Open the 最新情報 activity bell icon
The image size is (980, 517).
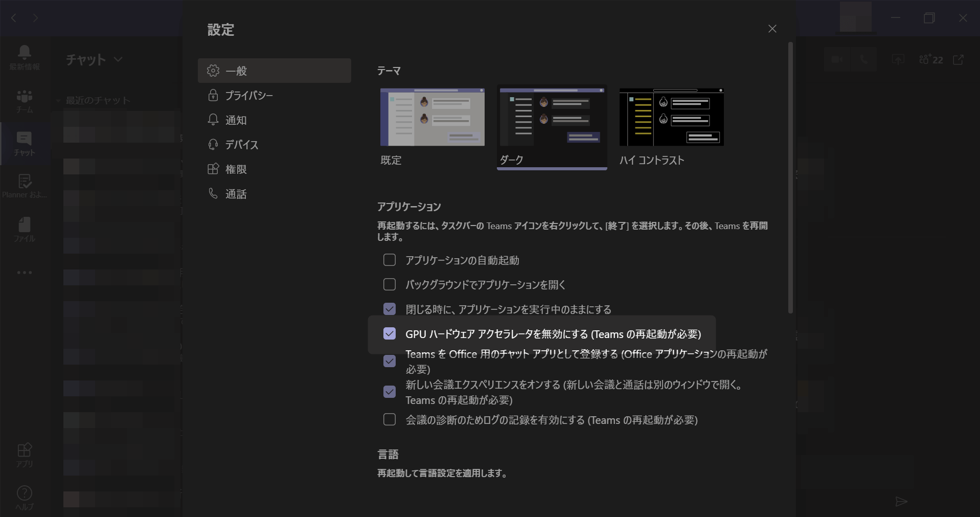point(24,57)
